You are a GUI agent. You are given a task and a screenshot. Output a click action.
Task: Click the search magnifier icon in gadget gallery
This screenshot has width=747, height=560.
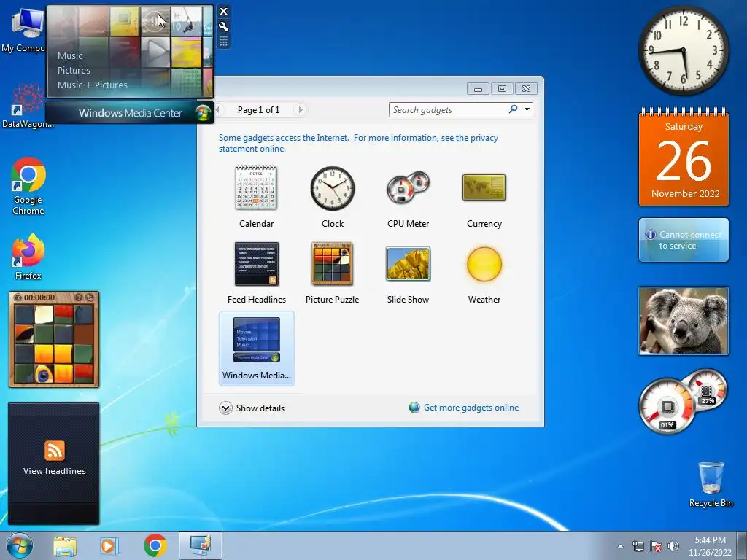pyautogui.click(x=513, y=109)
